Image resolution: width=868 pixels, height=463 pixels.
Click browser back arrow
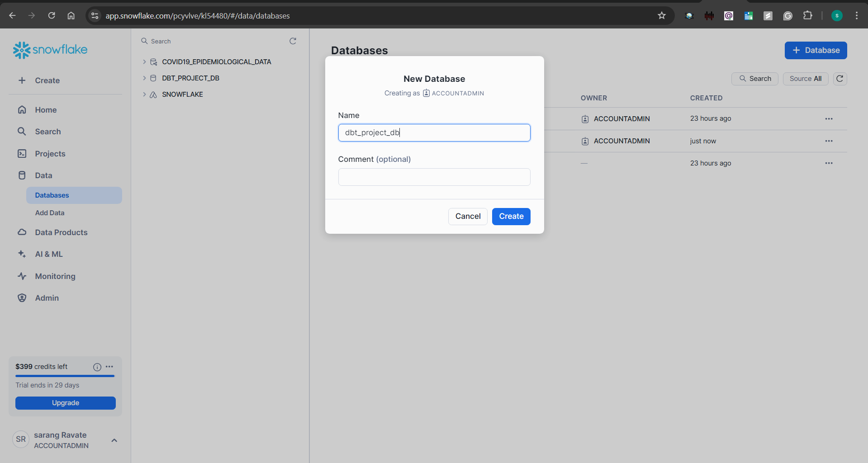[x=13, y=16]
